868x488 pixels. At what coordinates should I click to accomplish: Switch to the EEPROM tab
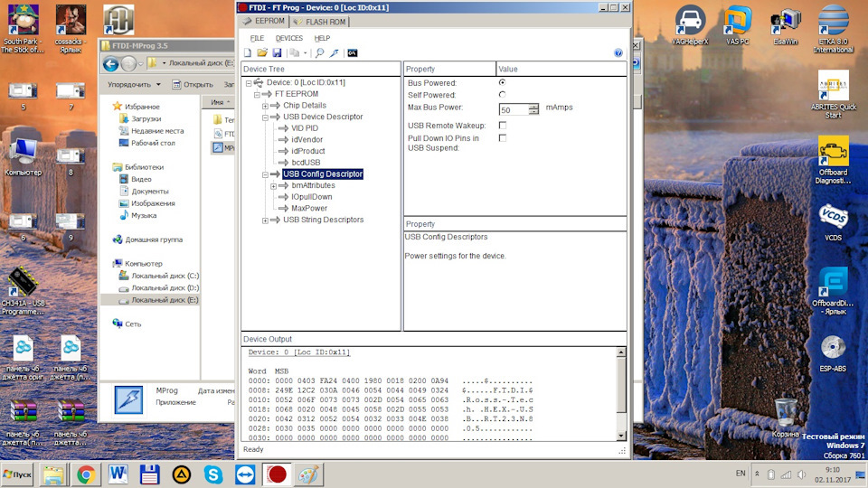coord(264,21)
